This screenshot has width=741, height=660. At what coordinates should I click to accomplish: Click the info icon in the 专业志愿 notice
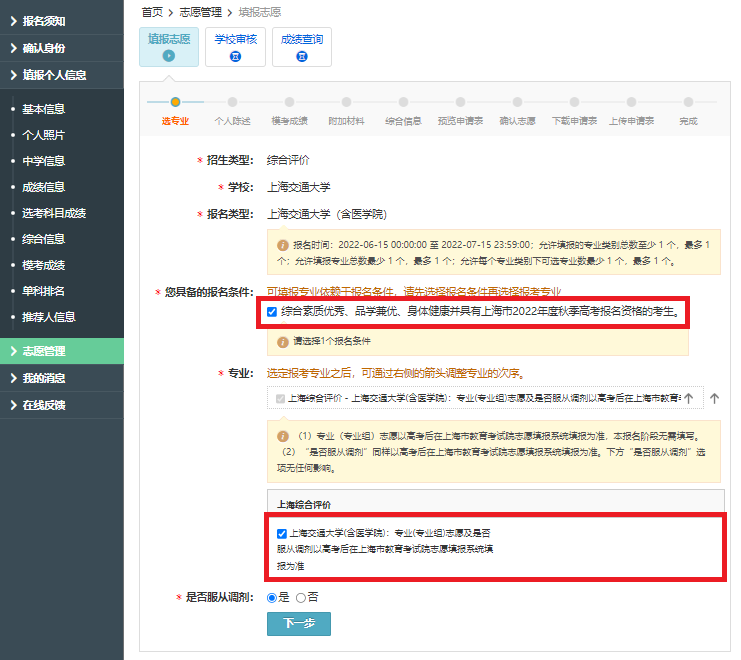283,436
